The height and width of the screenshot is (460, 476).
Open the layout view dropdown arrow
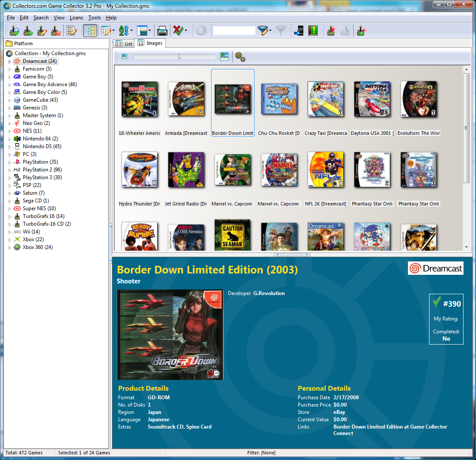149,31
